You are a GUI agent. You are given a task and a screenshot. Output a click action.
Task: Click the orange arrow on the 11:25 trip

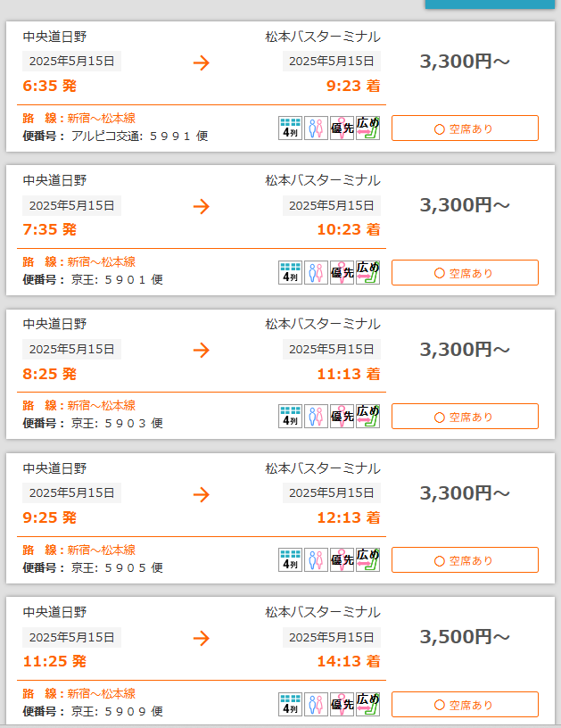(202, 638)
